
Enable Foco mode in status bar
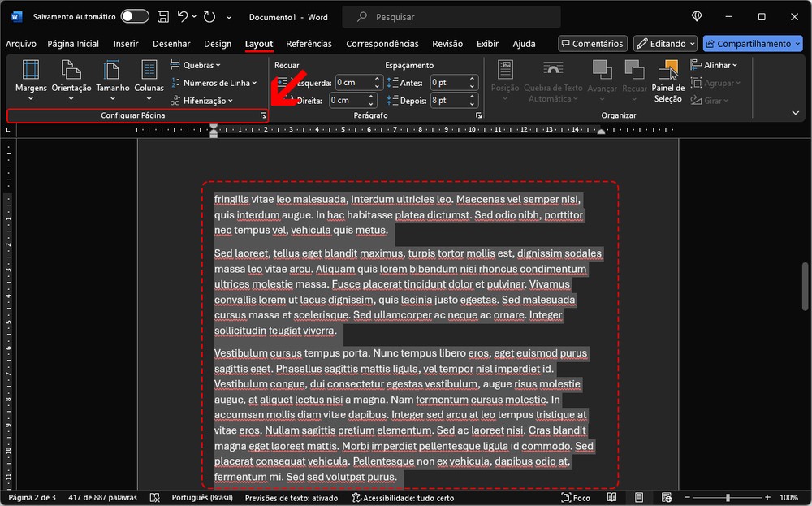click(574, 497)
